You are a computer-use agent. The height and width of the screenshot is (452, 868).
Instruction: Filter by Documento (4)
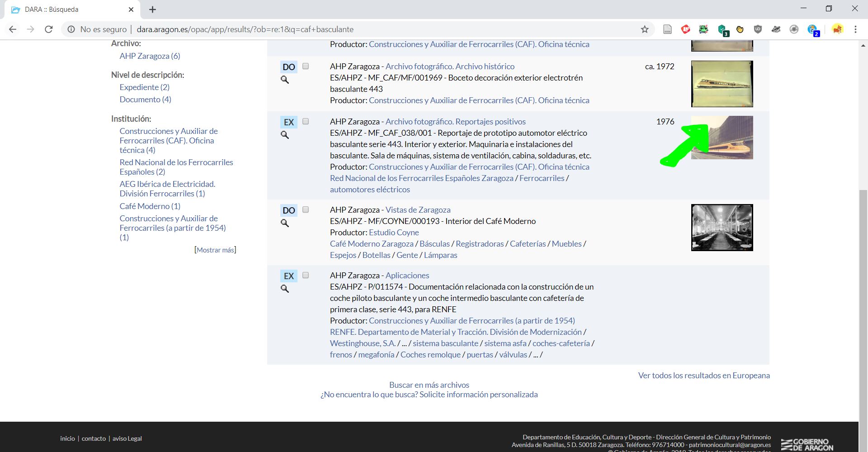[x=145, y=100]
